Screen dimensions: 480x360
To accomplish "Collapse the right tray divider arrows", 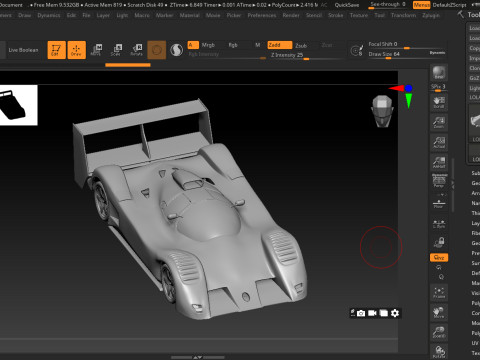I will click(x=453, y=184).
